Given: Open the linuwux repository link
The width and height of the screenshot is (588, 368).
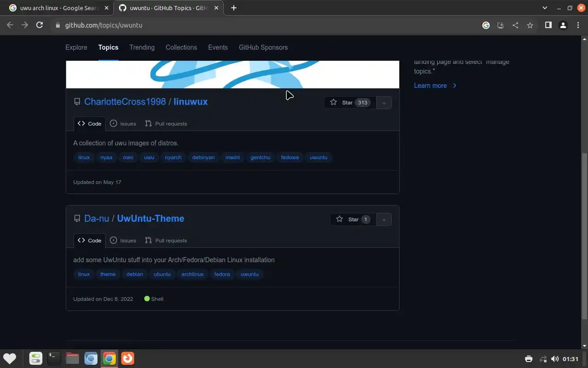Looking at the screenshot, I should 191,102.
